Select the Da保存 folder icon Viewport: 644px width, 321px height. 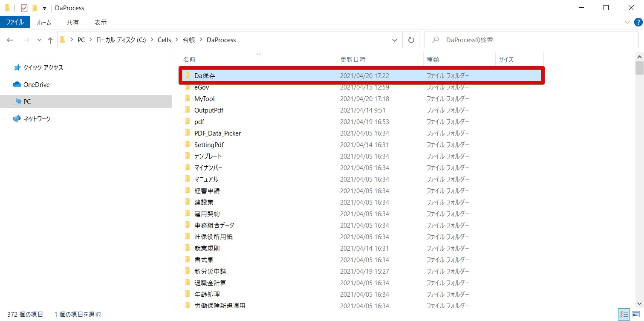click(188, 75)
